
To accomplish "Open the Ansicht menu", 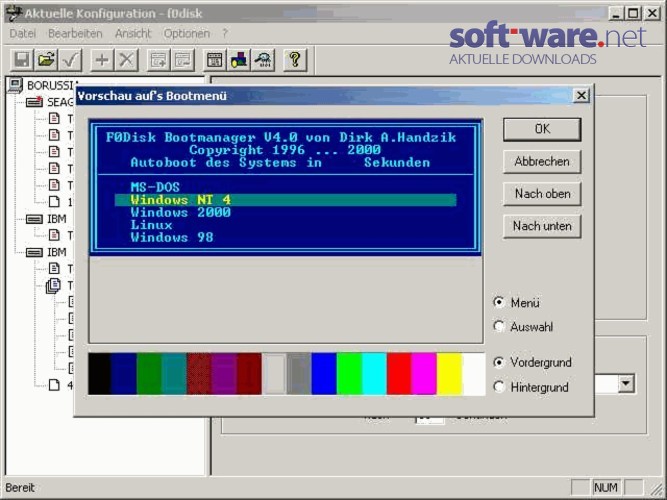I will pos(133,33).
